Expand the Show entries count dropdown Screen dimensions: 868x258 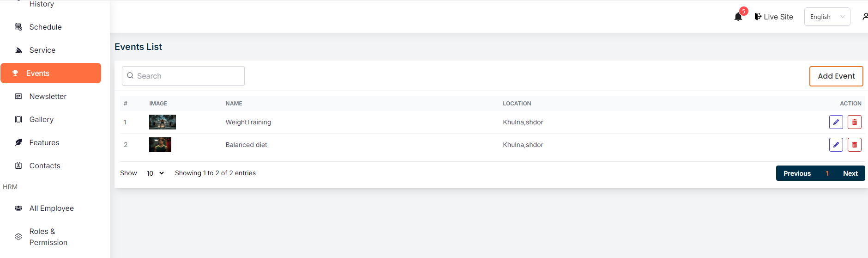pyautogui.click(x=155, y=173)
